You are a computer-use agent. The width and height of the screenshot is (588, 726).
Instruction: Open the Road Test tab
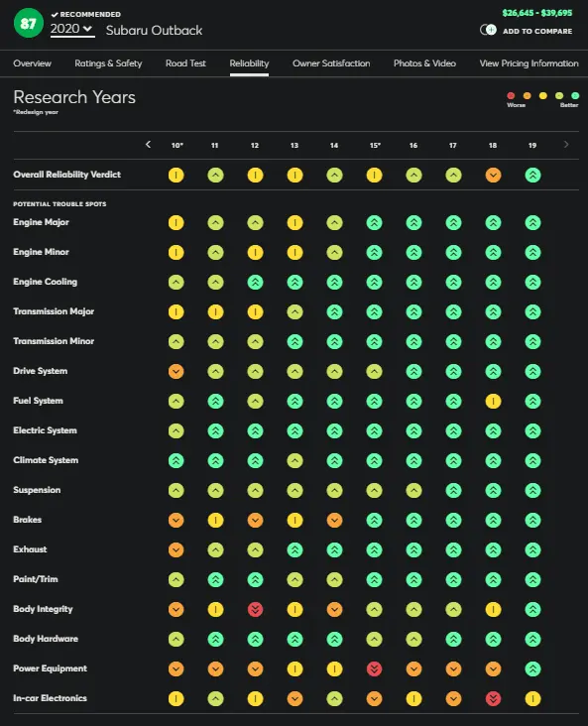(185, 63)
